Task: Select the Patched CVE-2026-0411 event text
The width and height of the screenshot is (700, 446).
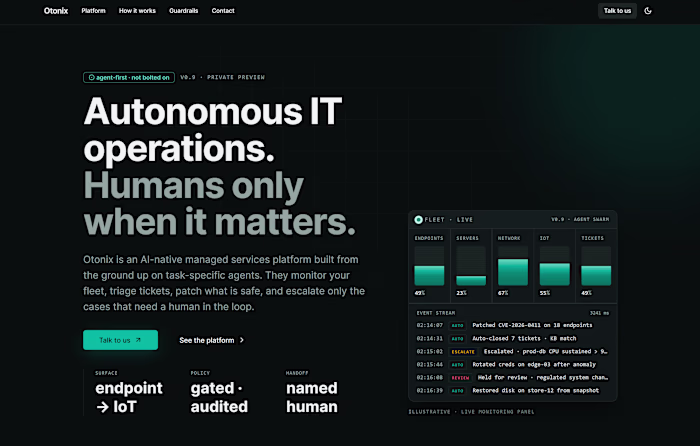Action: pyautogui.click(x=532, y=325)
